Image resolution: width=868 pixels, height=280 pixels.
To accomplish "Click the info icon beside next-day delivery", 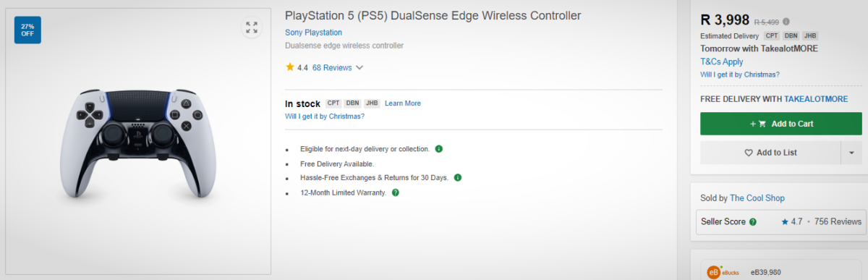I will point(438,148).
